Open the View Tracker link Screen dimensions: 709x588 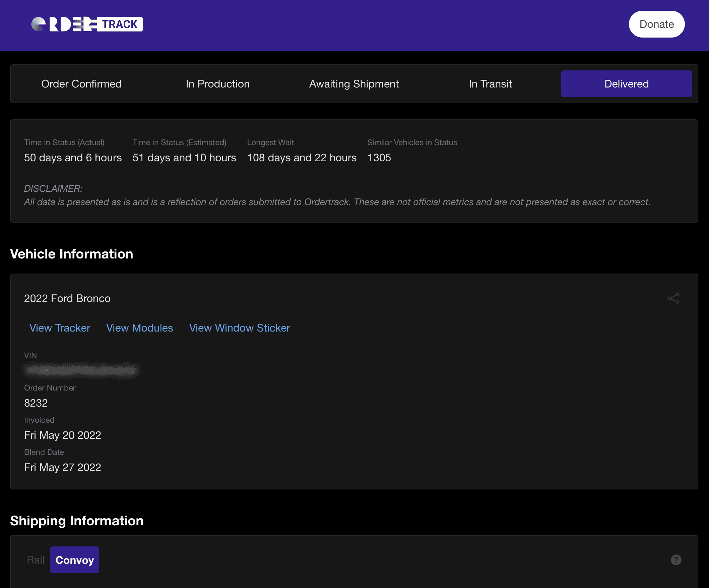tap(60, 328)
